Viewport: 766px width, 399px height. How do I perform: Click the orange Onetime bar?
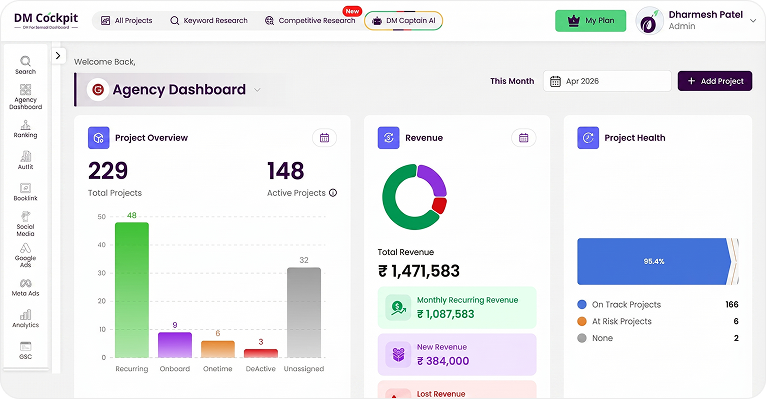tap(218, 349)
